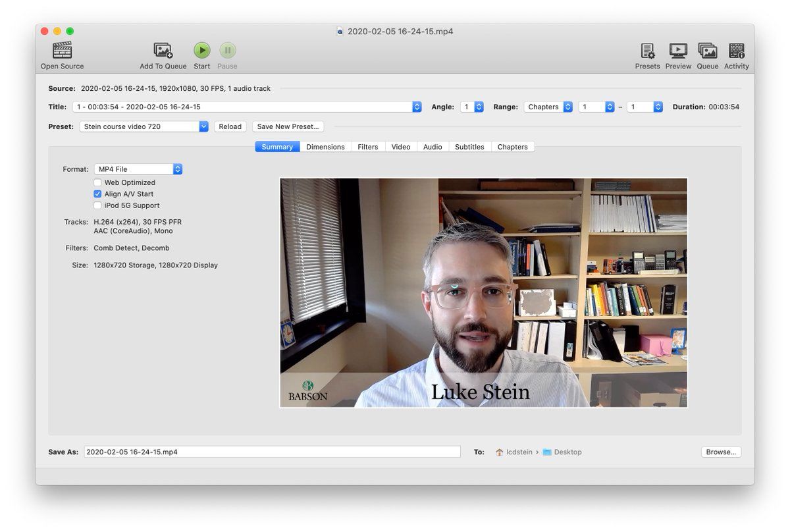Switch to the Audio tab
The image size is (790, 532).
coord(433,147)
